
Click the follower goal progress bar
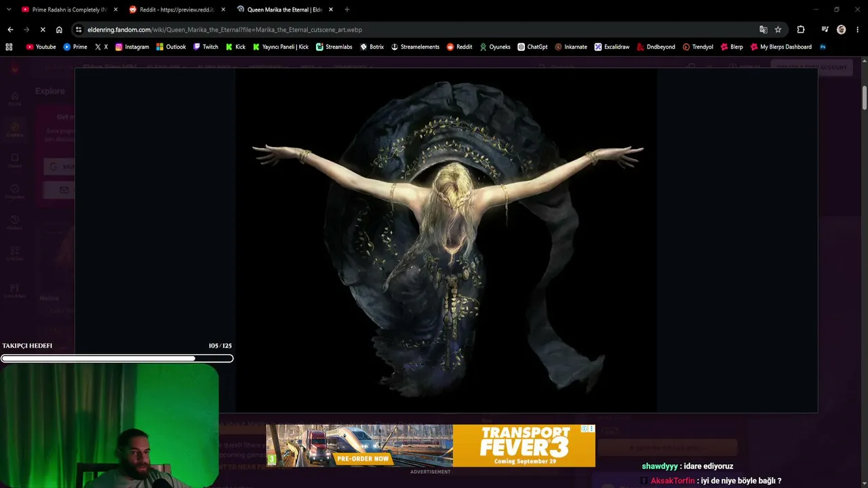tap(117, 359)
